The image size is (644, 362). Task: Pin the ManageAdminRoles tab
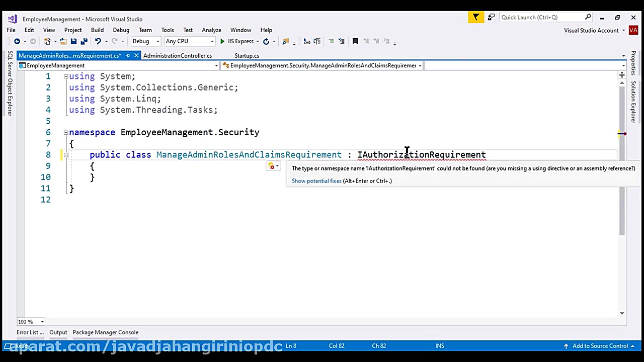pyautogui.click(x=128, y=55)
